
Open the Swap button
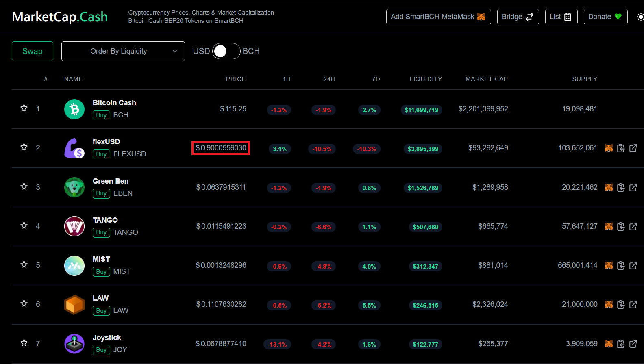click(33, 51)
